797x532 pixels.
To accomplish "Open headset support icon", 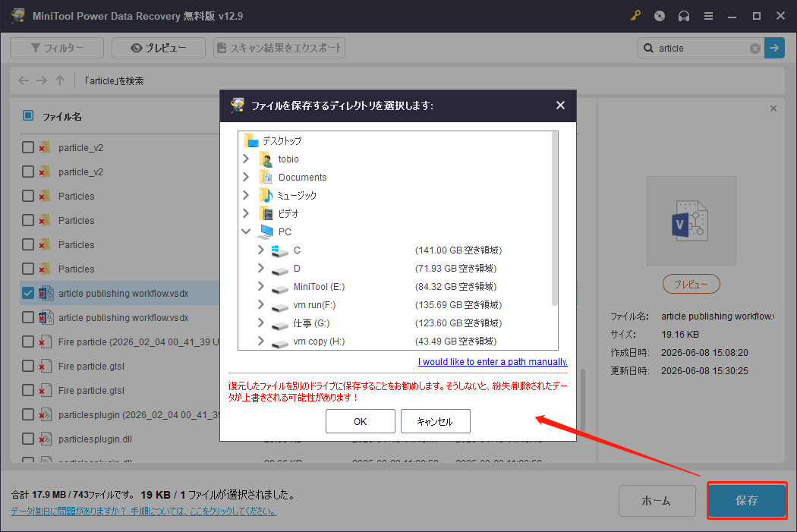I will [684, 16].
